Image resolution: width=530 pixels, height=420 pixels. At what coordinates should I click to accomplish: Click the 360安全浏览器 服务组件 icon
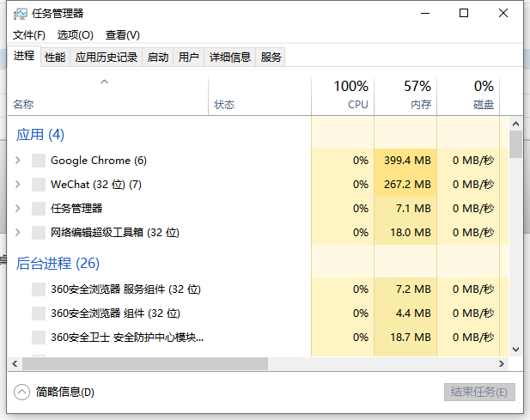pyautogui.click(x=38, y=289)
